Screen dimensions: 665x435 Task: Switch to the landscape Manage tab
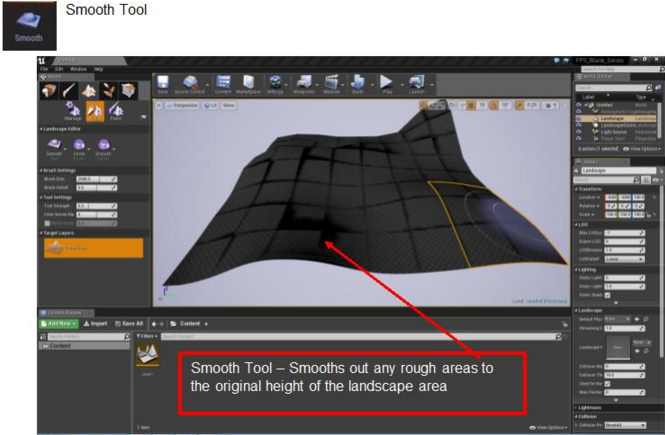pyautogui.click(x=73, y=111)
